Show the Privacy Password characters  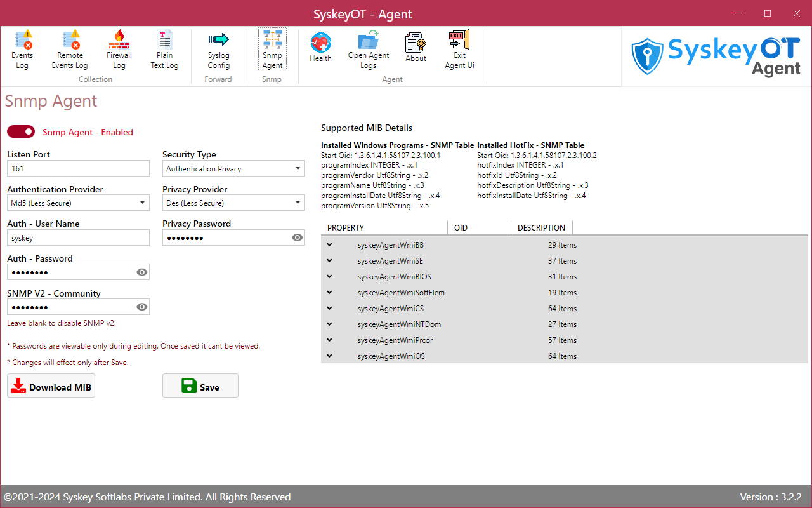click(x=297, y=237)
